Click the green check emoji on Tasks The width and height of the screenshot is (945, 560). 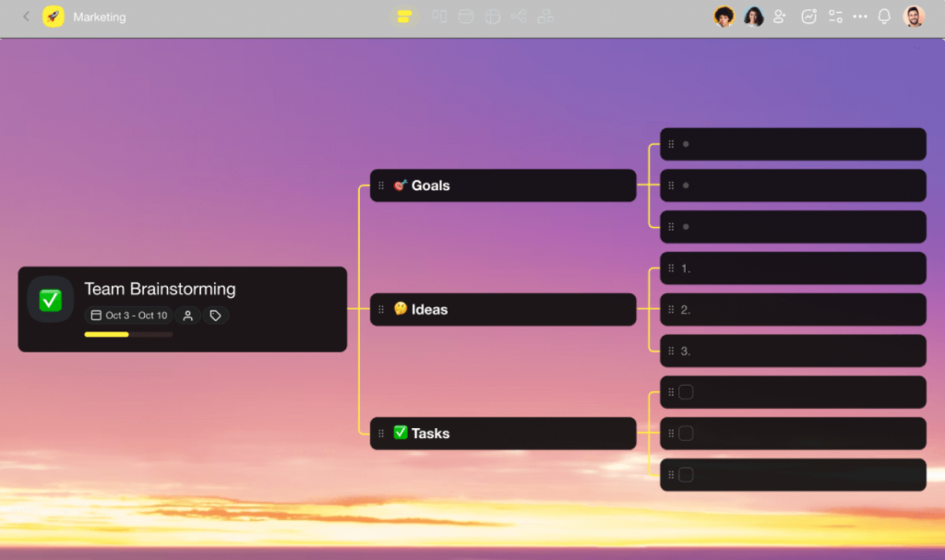point(401,432)
